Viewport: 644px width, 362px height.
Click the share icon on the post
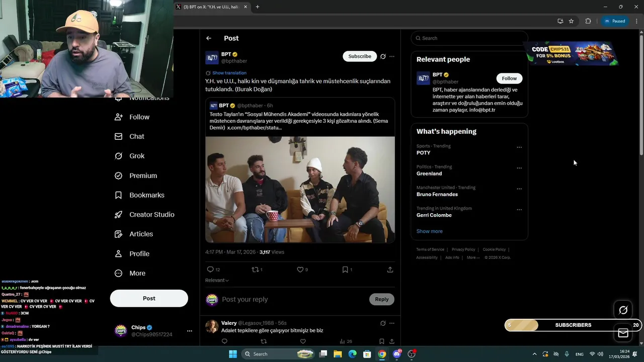click(390, 269)
